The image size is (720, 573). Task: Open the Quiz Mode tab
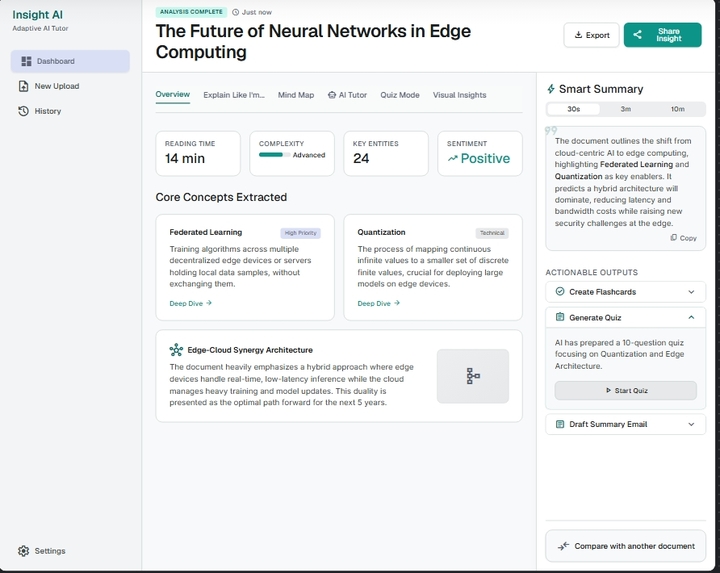(x=399, y=95)
